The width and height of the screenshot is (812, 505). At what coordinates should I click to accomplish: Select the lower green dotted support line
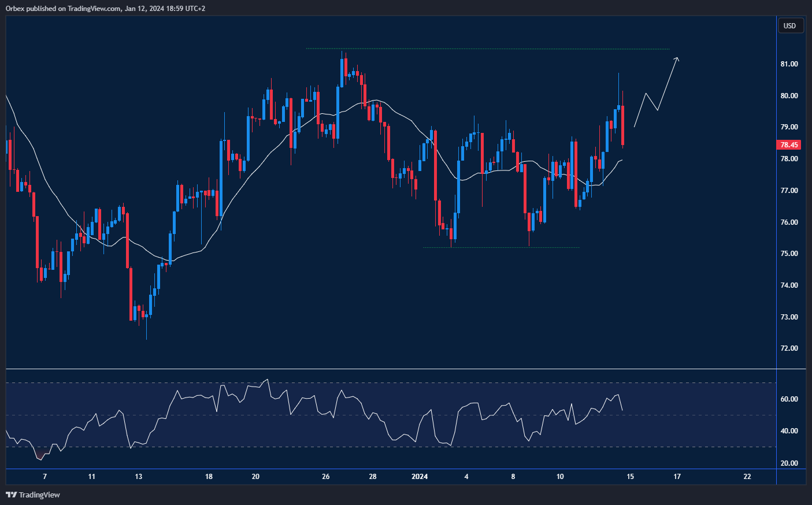coord(500,248)
